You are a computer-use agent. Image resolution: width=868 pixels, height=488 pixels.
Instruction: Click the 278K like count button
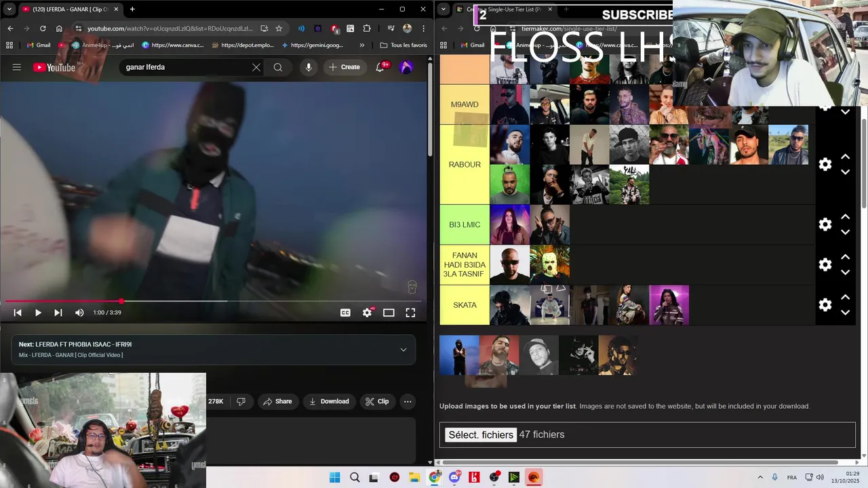tap(216, 401)
